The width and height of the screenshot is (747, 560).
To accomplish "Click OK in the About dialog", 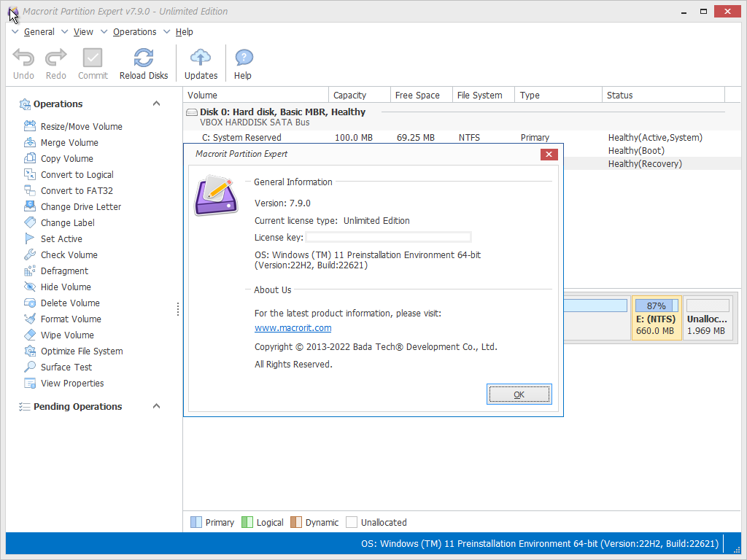I will tap(519, 394).
